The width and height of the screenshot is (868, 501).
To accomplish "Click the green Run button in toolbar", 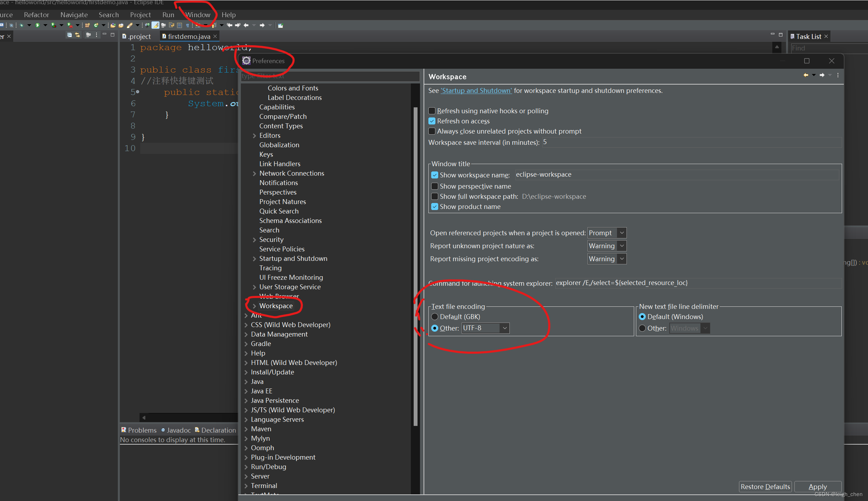I will pos(38,25).
